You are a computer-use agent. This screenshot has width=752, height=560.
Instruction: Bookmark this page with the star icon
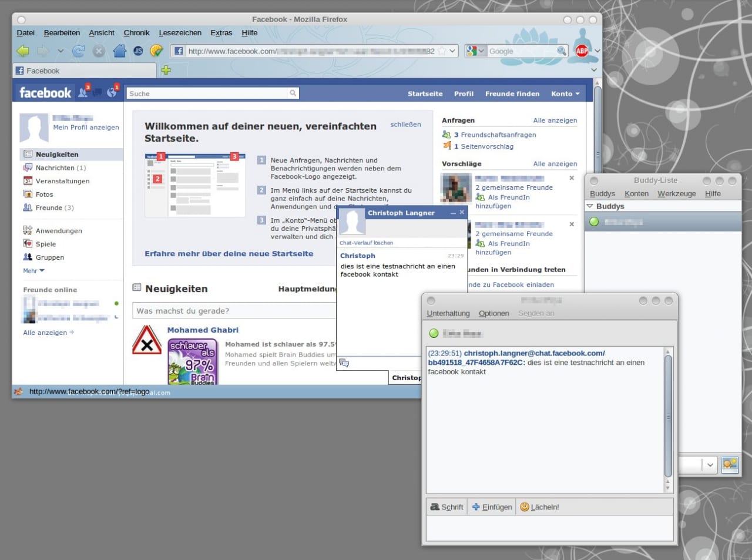[x=442, y=51]
